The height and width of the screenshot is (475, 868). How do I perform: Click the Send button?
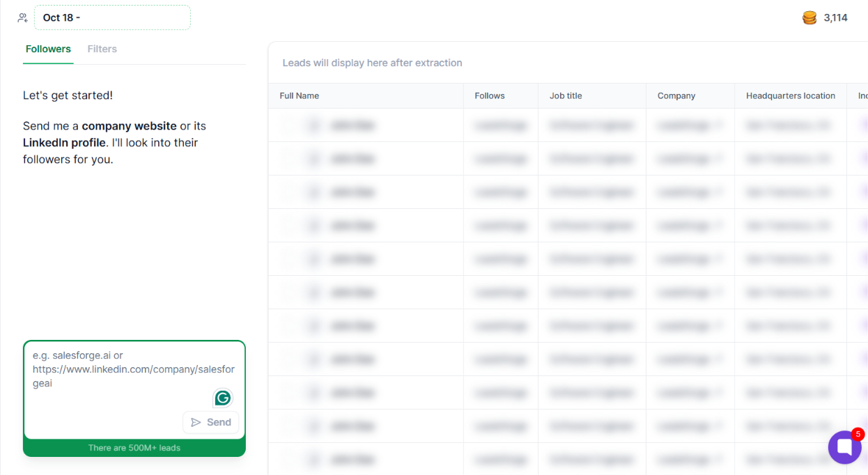210,422
